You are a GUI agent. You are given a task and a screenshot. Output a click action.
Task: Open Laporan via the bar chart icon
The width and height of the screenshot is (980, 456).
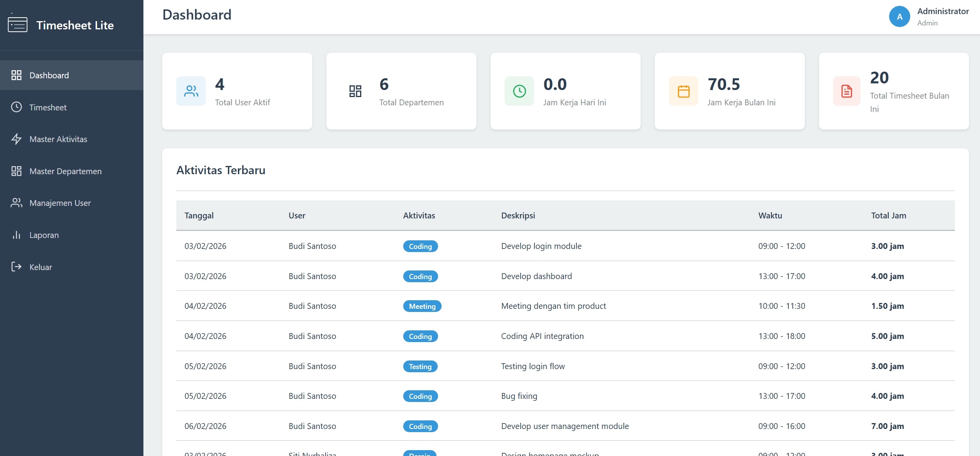click(16, 235)
